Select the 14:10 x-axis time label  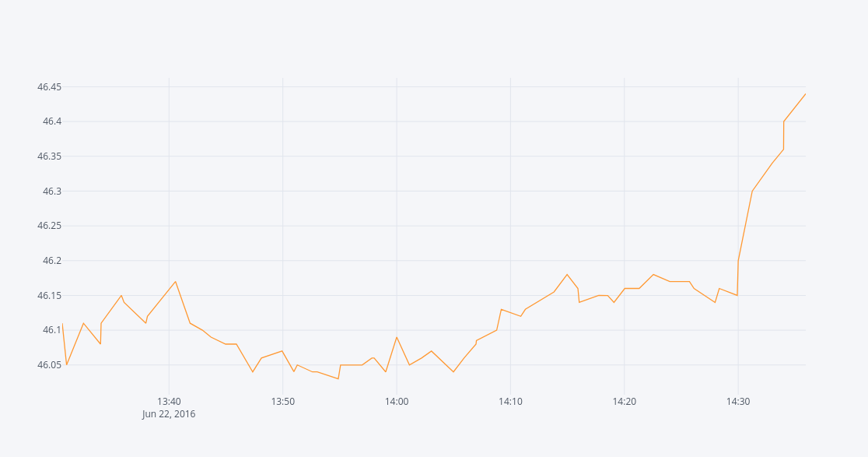[x=510, y=402]
